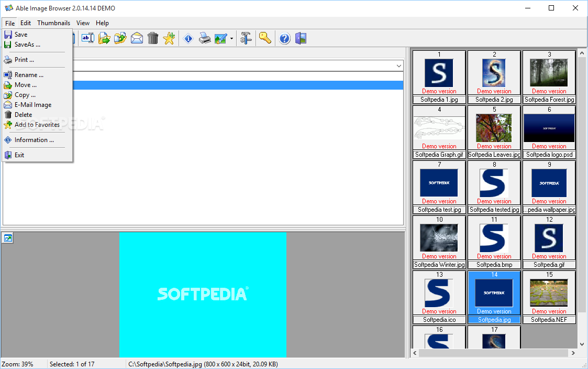The height and width of the screenshot is (369, 588).
Task: Select partially visible thumbnail number 16
Action: click(439, 337)
